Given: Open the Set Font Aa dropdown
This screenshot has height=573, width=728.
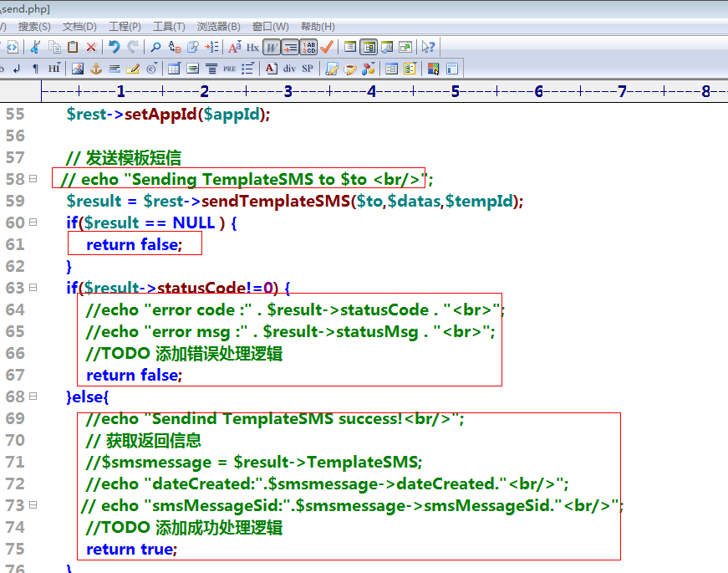Looking at the screenshot, I should (x=235, y=47).
